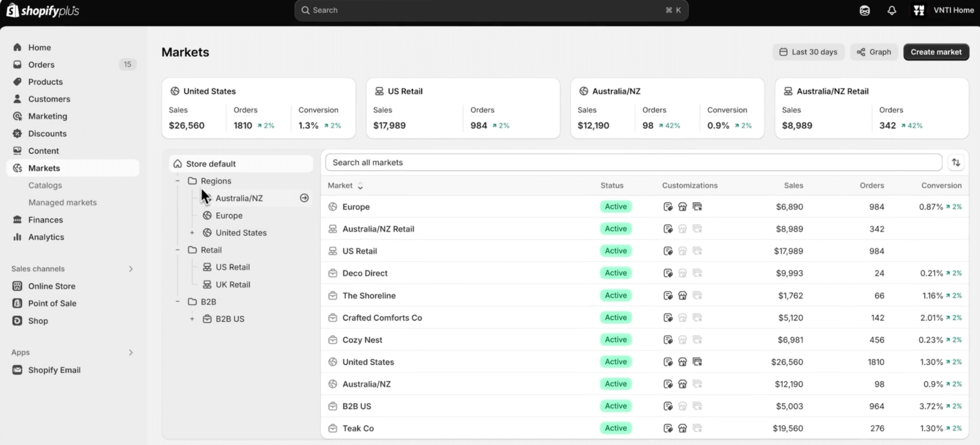Open the Last 30 days date picker
The image size is (980, 445).
tap(808, 52)
